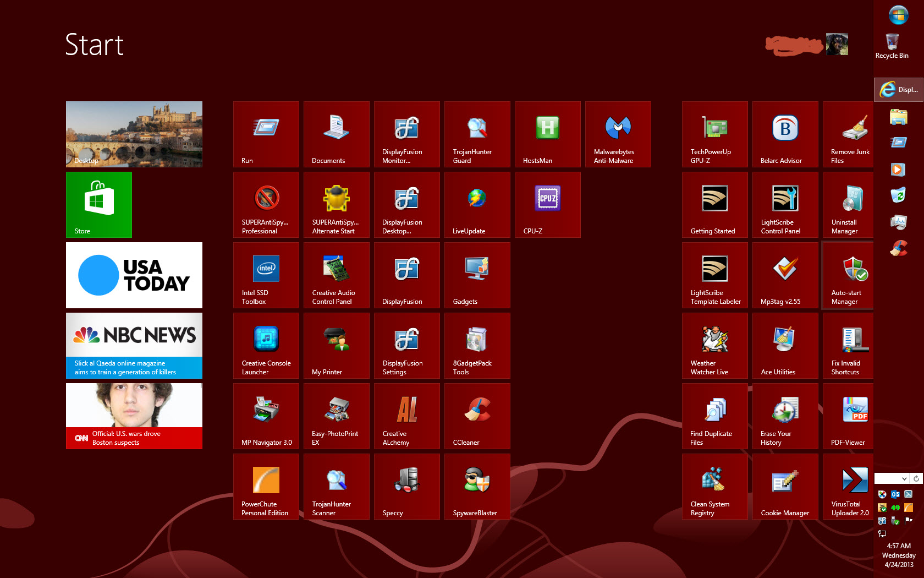Open the user account picture menu
Viewport: 924px width, 578px height.
(837, 44)
